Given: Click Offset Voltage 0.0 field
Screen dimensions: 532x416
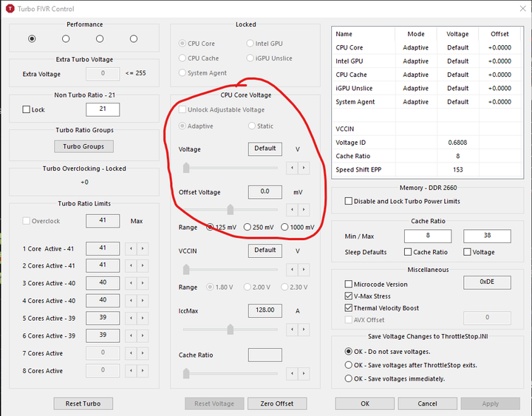Looking at the screenshot, I should 265,192.
